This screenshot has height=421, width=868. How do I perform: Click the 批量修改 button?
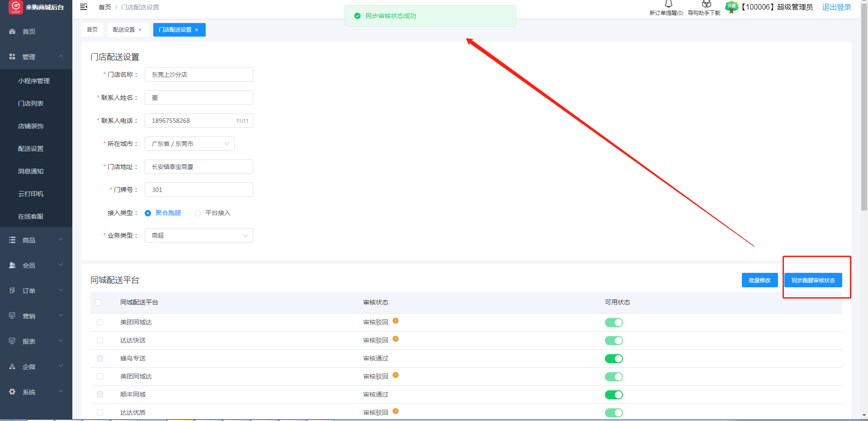click(x=759, y=280)
